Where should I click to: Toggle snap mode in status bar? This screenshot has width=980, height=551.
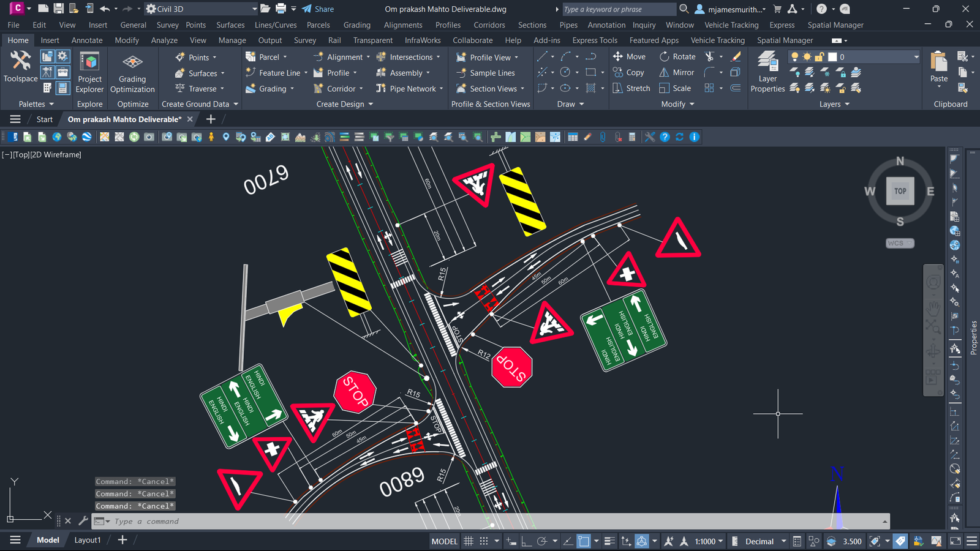pyautogui.click(x=484, y=541)
